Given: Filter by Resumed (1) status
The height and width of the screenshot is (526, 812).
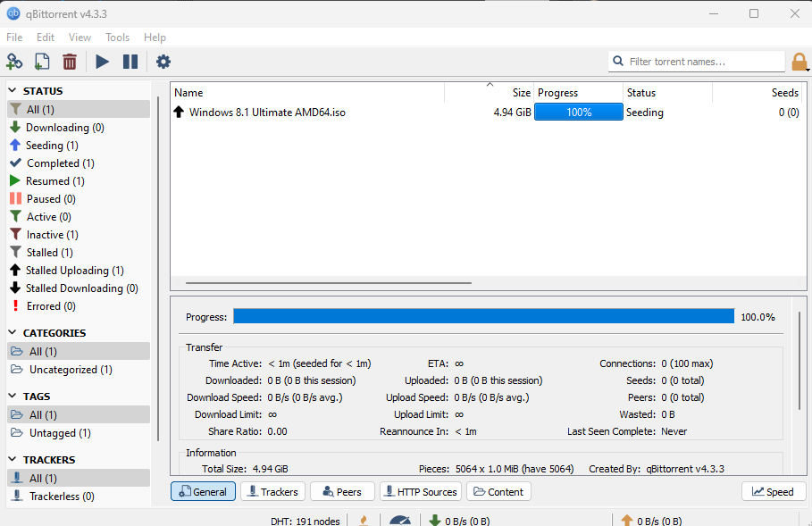Looking at the screenshot, I should click(79, 181).
